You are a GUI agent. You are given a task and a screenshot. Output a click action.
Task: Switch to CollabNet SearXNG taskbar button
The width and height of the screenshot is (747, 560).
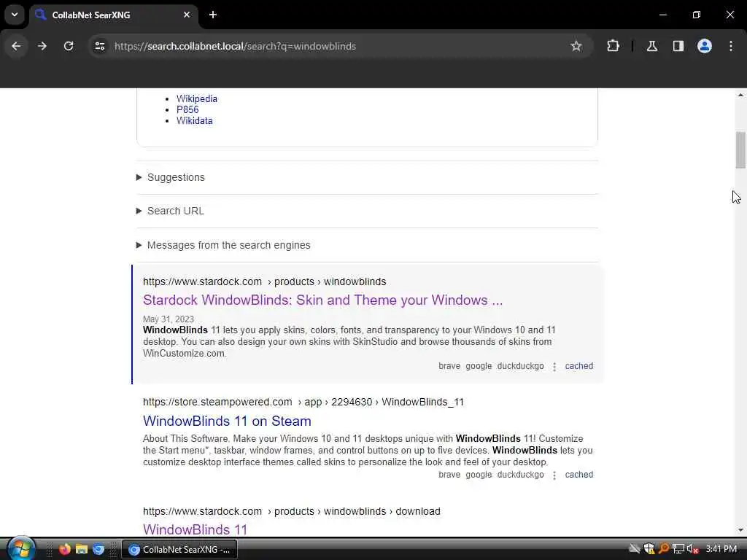[x=179, y=550]
